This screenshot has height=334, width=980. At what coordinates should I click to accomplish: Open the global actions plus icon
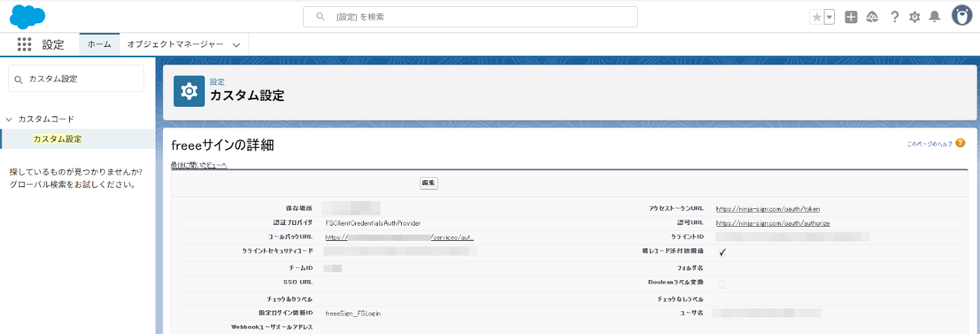[x=851, y=17]
